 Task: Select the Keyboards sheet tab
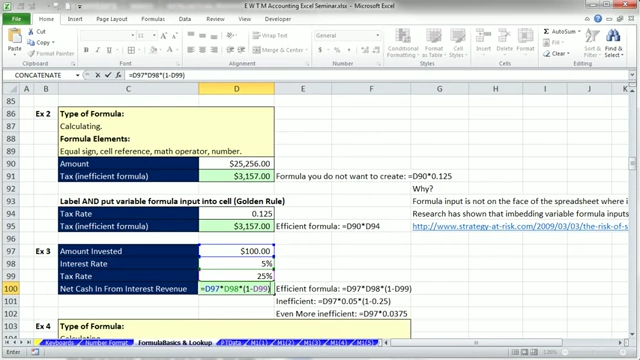point(60,342)
